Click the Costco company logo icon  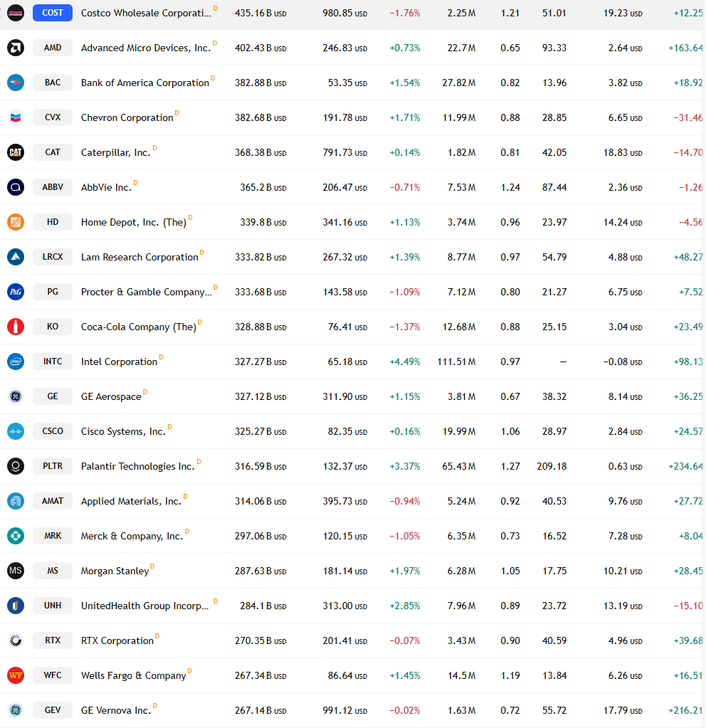tap(16, 13)
